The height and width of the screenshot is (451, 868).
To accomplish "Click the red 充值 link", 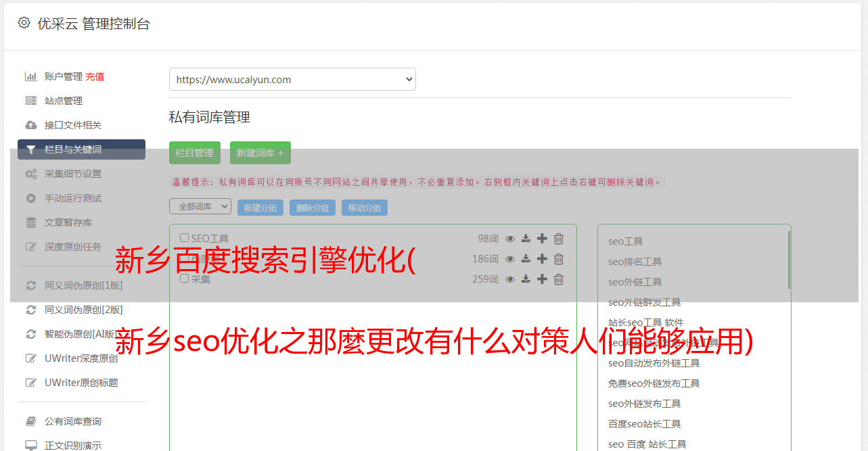I will (x=95, y=76).
